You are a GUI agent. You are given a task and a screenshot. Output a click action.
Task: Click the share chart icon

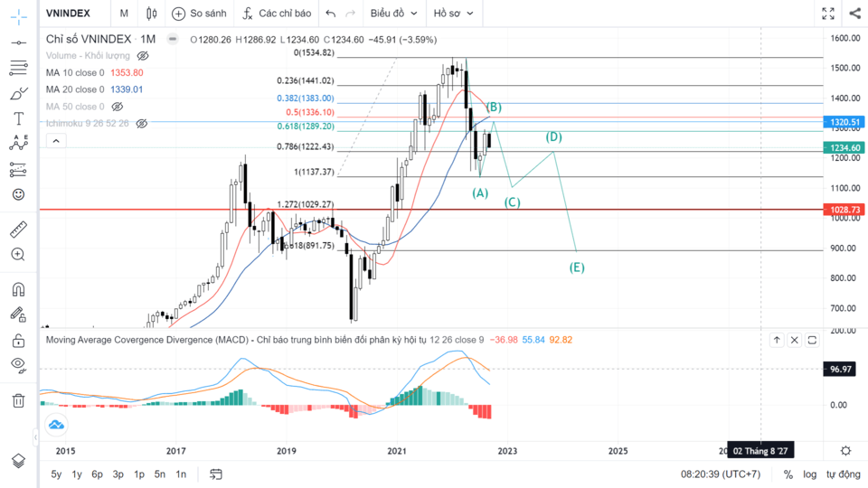(855, 14)
